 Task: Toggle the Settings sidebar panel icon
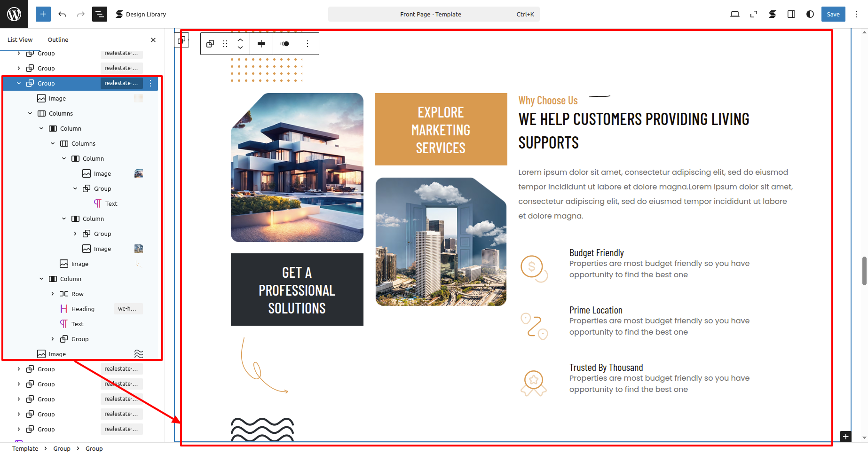pos(791,14)
